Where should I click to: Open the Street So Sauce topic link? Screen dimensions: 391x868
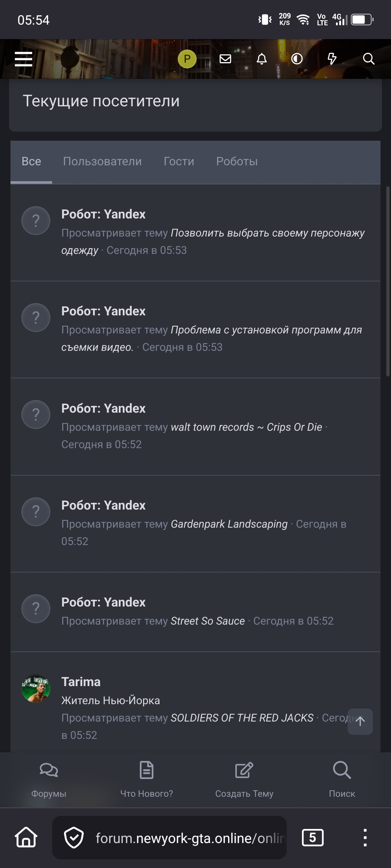point(207,621)
